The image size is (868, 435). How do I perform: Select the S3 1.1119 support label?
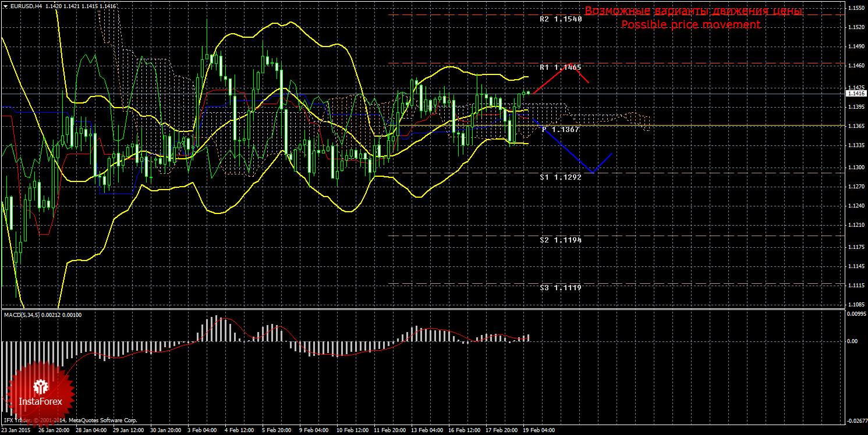pos(561,287)
